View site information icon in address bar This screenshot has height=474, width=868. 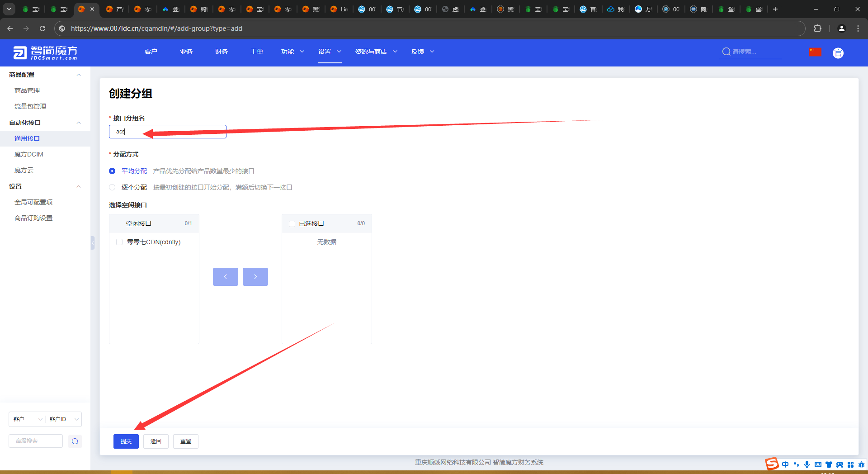click(62, 28)
